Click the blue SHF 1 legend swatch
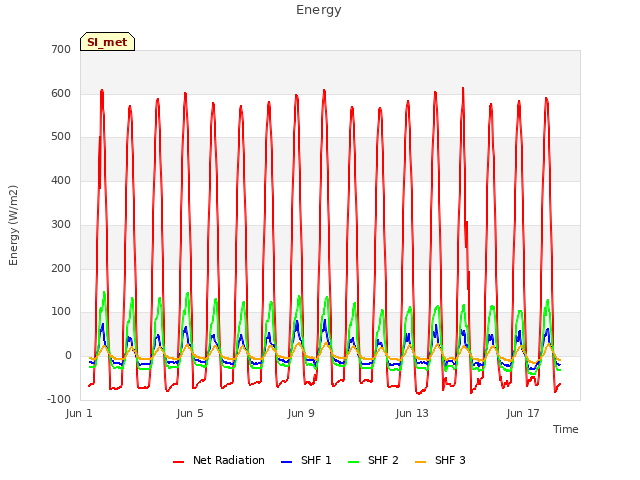Screen dimensions: 640x480 [x=287, y=462]
